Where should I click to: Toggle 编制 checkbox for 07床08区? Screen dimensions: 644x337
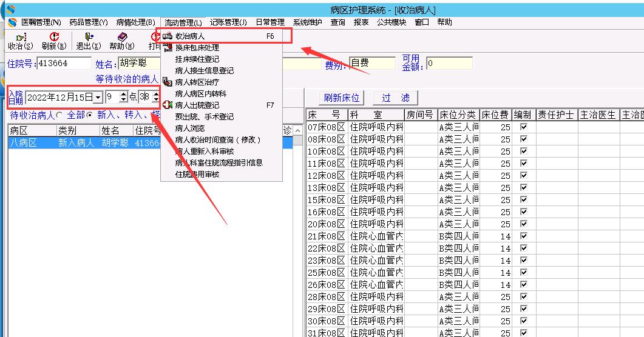[x=524, y=127]
